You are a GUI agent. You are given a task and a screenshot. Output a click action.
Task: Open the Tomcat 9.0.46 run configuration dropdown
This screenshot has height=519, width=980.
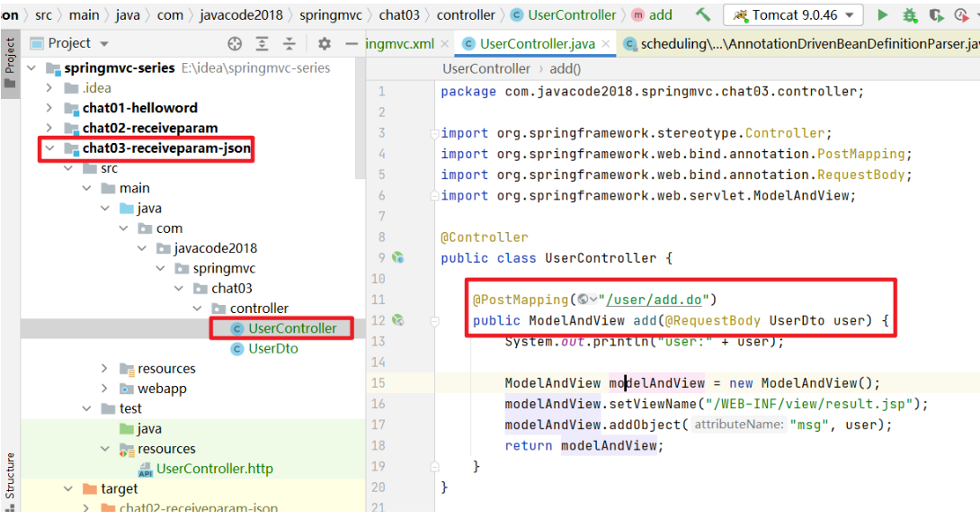794,15
